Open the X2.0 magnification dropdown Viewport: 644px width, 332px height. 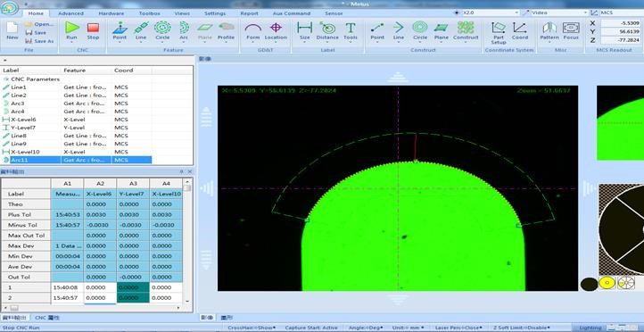coord(487,12)
